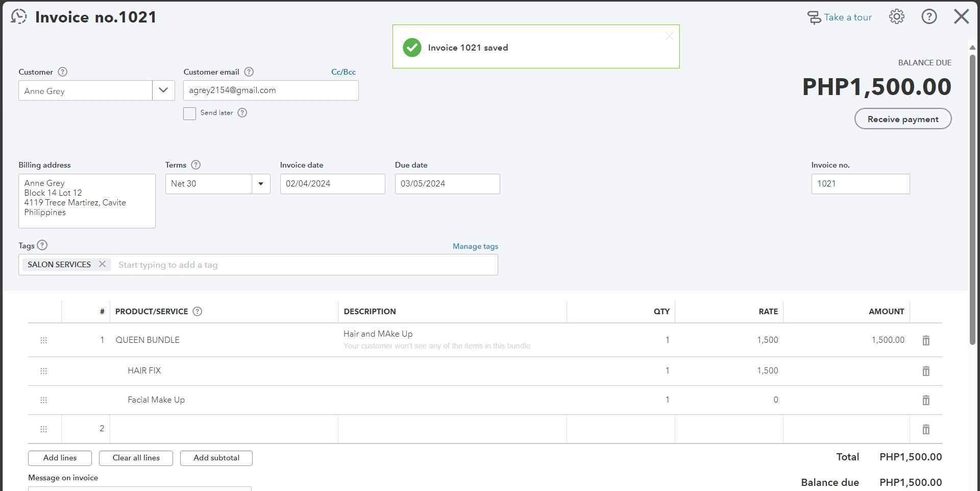Viewport: 980px width, 491px height.
Task: Click the 'Hair and MAke Up' description
Action: pos(378,334)
